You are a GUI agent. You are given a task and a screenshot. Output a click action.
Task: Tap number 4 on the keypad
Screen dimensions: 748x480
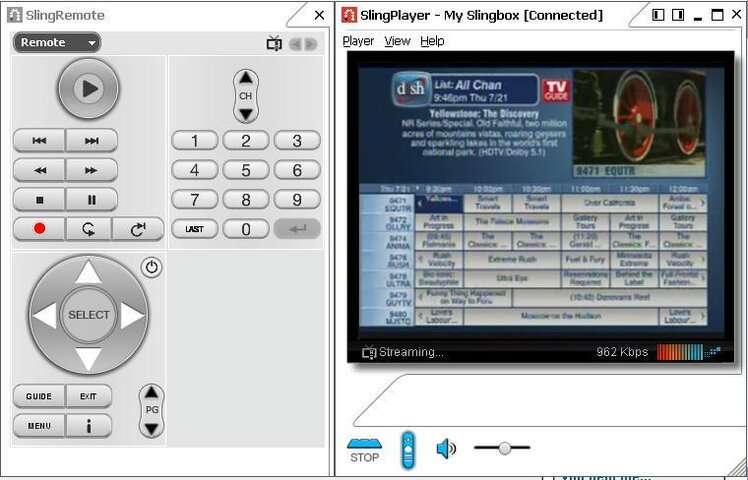(195, 170)
